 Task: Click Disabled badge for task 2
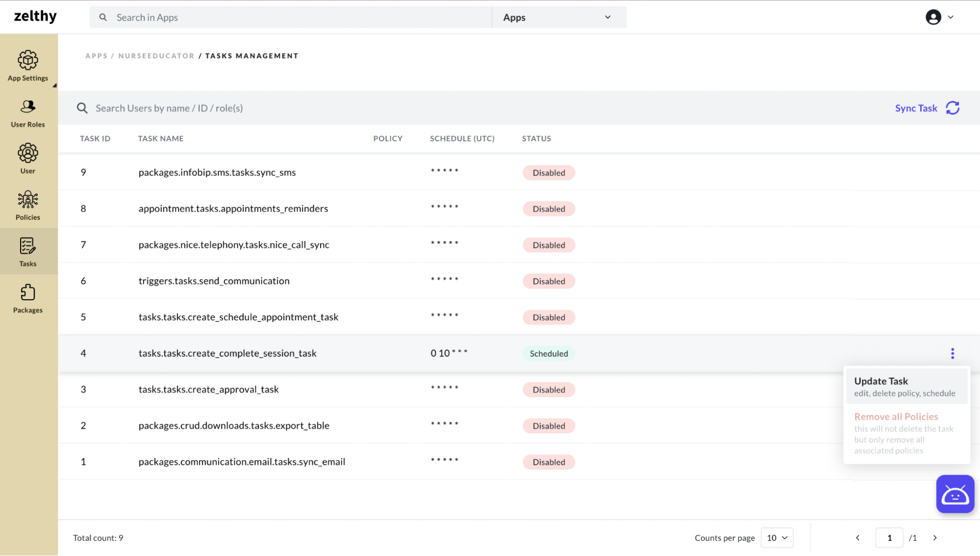tap(549, 426)
